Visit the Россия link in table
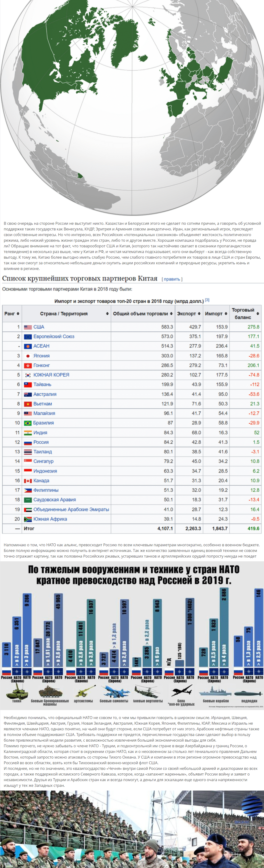 (41, 442)
